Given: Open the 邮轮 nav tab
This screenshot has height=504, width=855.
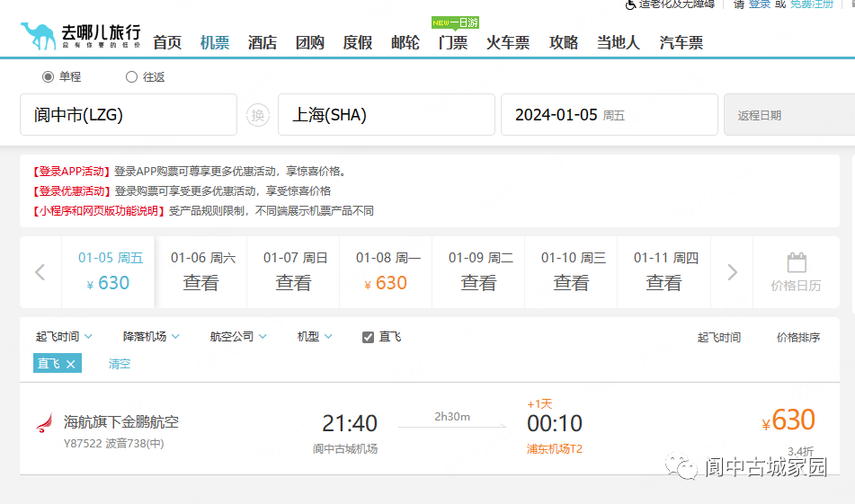Looking at the screenshot, I should [x=405, y=42].
